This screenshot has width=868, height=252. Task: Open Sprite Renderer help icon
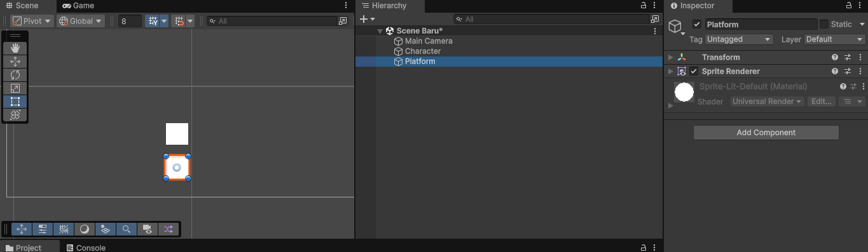click(835, 71)
